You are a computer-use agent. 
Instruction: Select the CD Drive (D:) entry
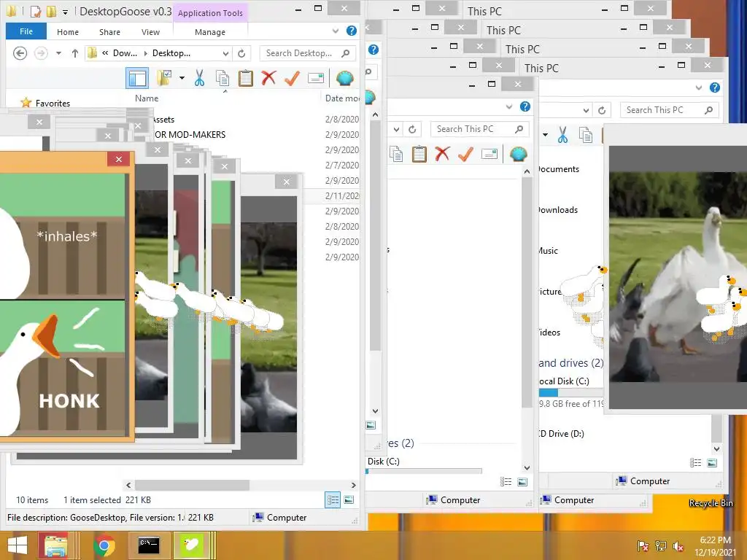(x=562, y=434)
